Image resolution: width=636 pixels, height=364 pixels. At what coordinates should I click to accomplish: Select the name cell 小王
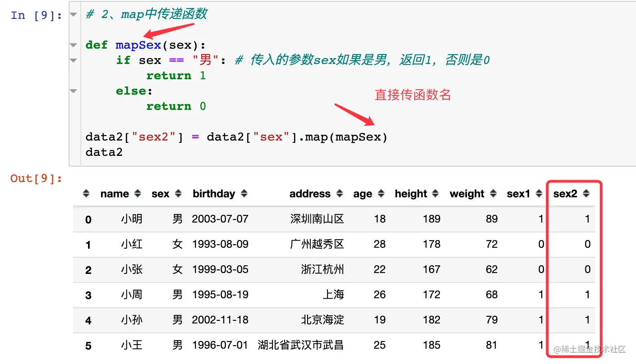[132, 345]
